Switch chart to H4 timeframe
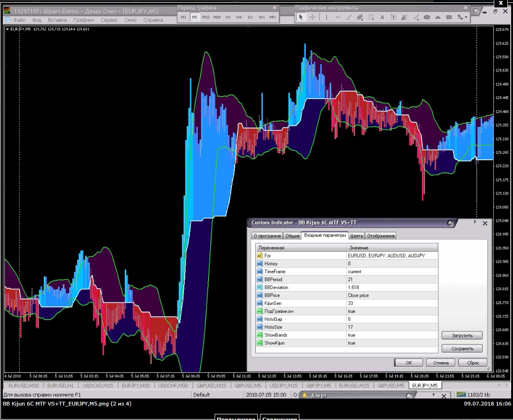 (239, 17)
